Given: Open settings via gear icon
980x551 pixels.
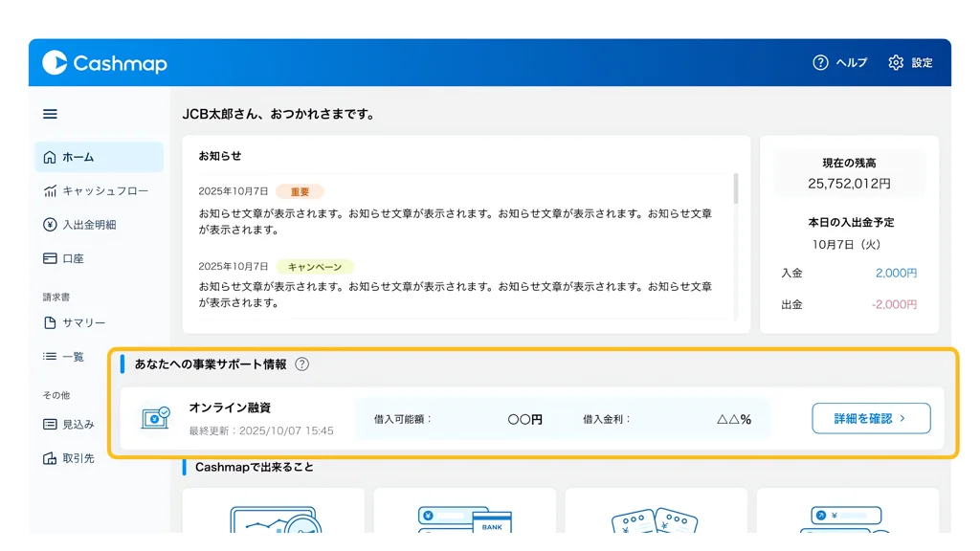Looking at the screenshot, I should (896, 63).
